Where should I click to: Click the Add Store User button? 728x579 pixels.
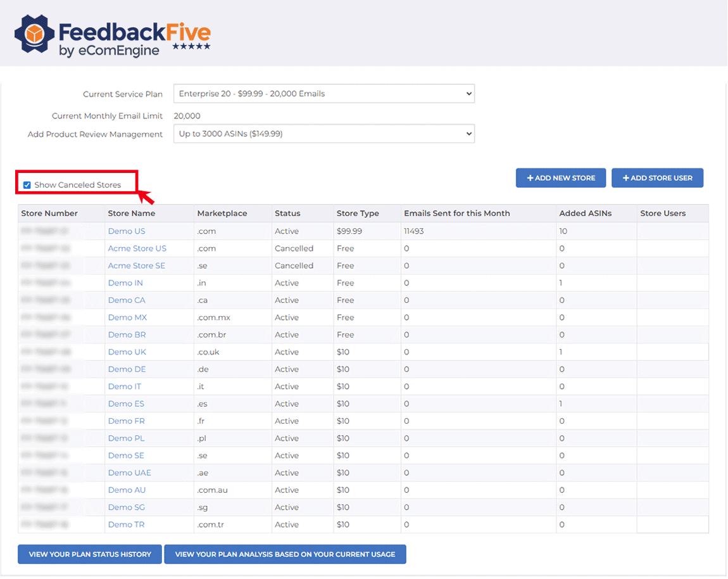pos(657,178)
